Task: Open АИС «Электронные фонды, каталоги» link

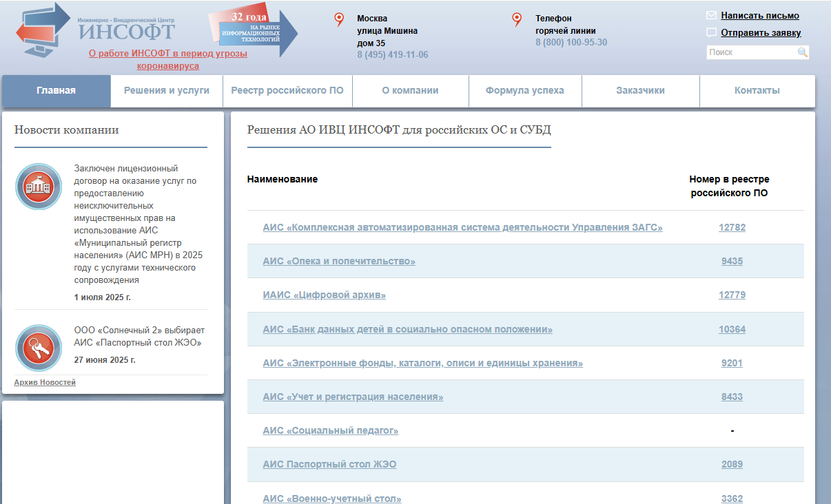Action: (422, 363)
